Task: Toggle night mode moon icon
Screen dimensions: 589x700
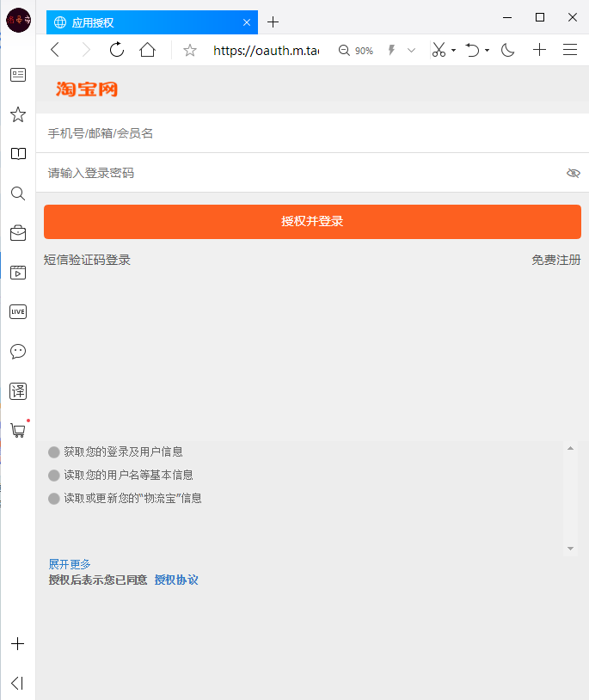Action: click(508, 50)
